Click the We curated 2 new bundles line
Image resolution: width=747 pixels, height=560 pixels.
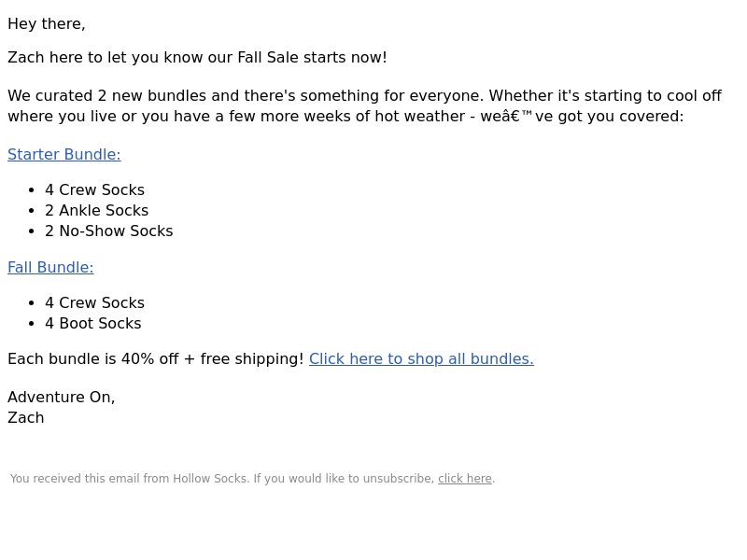click(364, 96)
